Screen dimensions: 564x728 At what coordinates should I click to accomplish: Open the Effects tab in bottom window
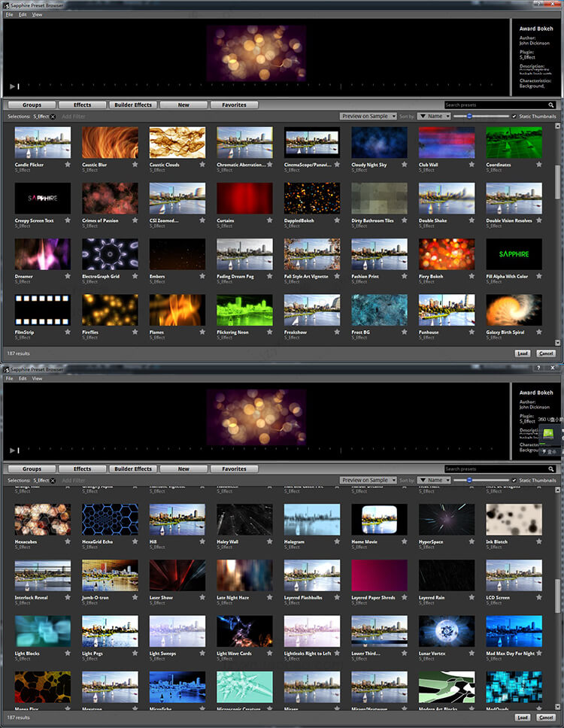click(83, 469)
